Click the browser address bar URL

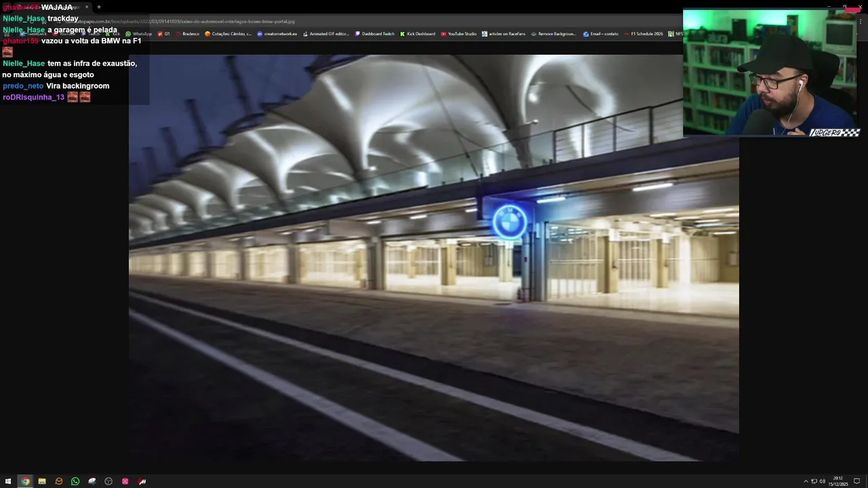(180, 21)
